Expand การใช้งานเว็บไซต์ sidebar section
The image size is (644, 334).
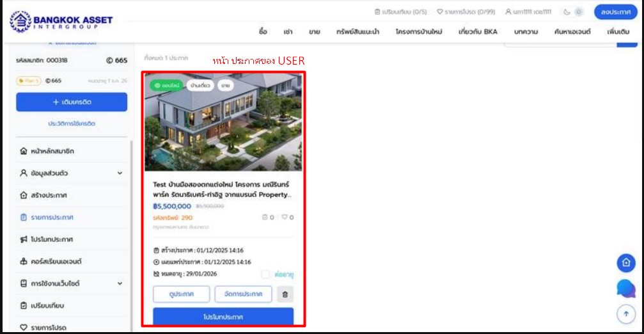pos(120,283)
